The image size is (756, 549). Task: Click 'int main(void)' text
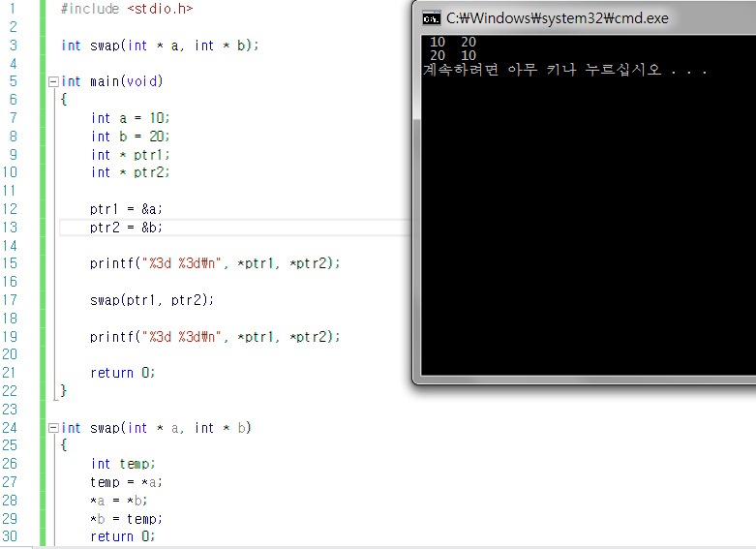click(x=112, y=81)
